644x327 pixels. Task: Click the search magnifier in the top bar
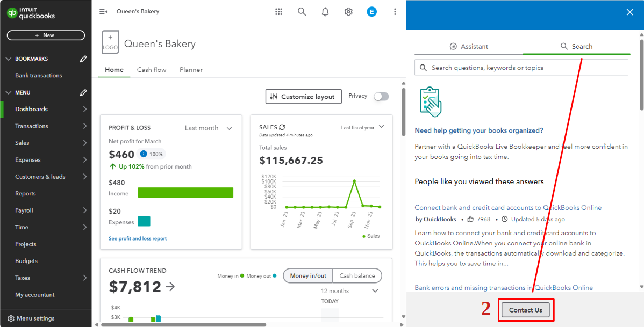302,11
